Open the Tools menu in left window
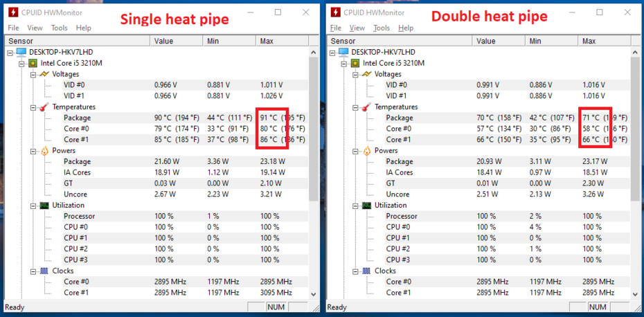 point(59,28)
